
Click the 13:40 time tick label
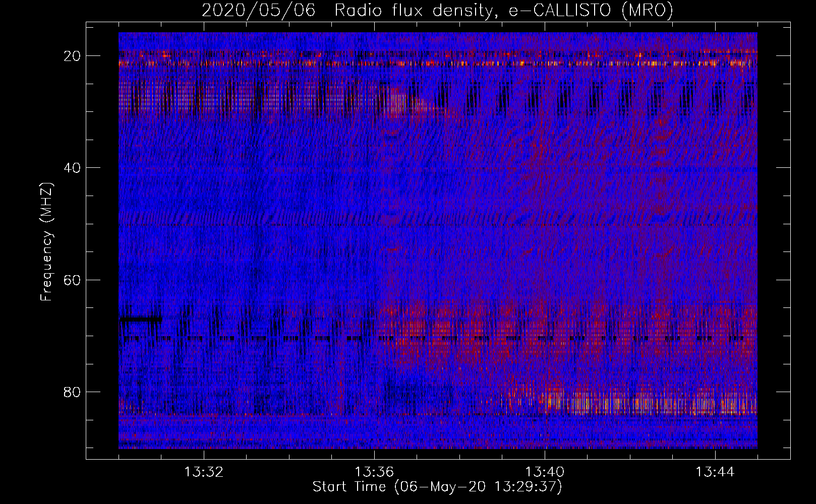tap(545, 472)
